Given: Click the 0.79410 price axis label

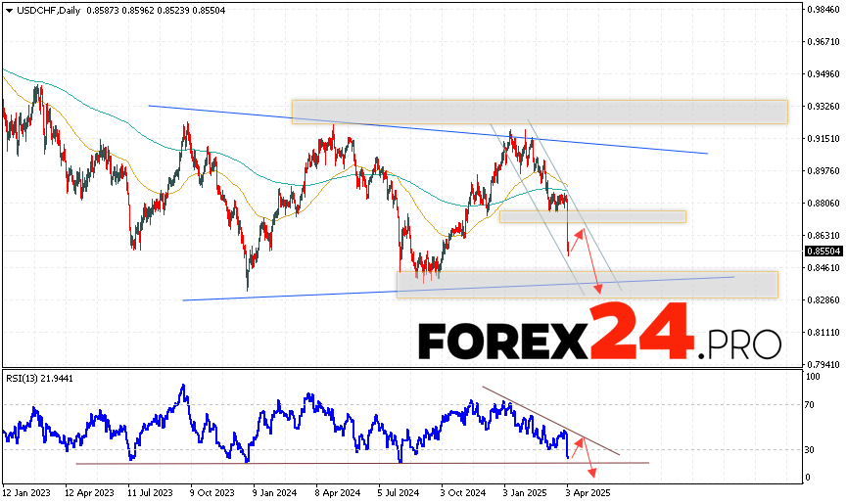Looking at the screenshot, I should click(x=823, y=364).
